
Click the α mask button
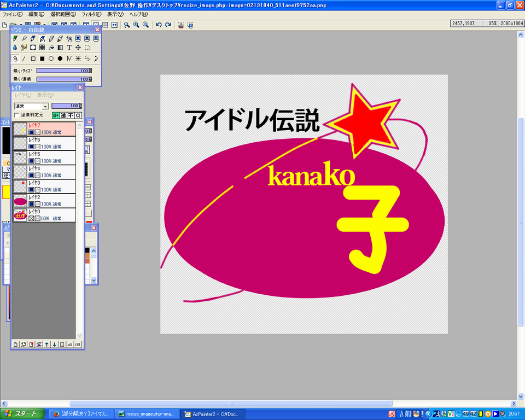[78, 115]
